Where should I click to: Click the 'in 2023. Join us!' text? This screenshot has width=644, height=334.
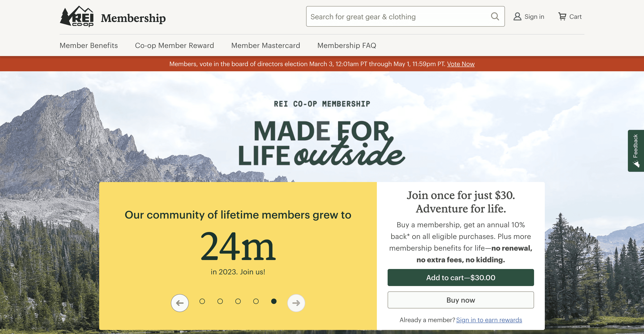coord(238,272)
